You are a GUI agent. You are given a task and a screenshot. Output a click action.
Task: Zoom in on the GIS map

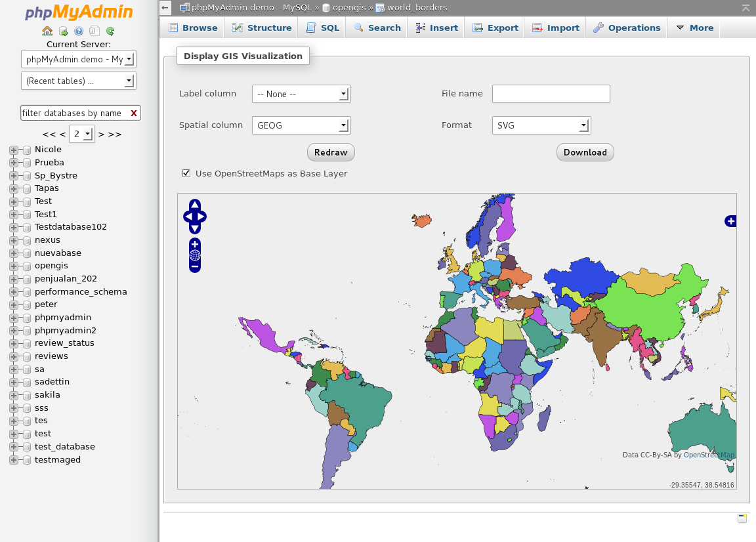[x=195, y=244]
